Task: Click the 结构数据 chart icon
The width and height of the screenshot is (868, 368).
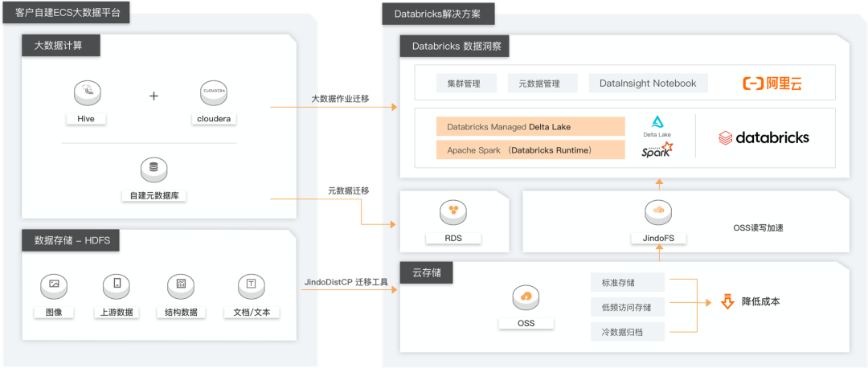Action: 181,286
